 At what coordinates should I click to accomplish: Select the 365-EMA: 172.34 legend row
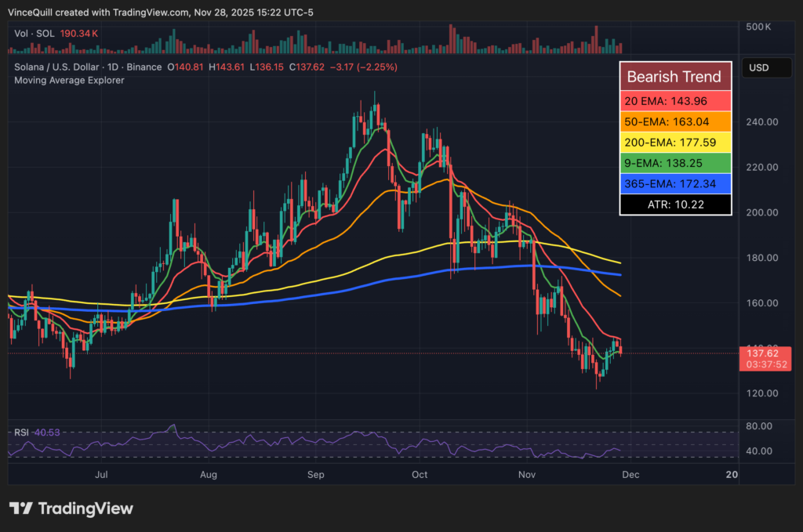point(674,183)
